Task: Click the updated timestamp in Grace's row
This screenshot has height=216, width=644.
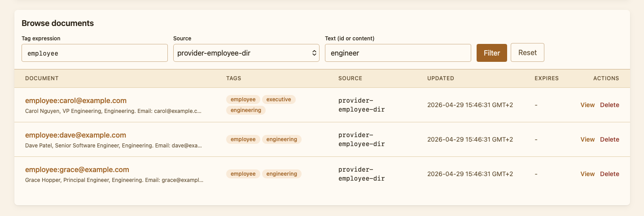Action: [x=470, y=174]
